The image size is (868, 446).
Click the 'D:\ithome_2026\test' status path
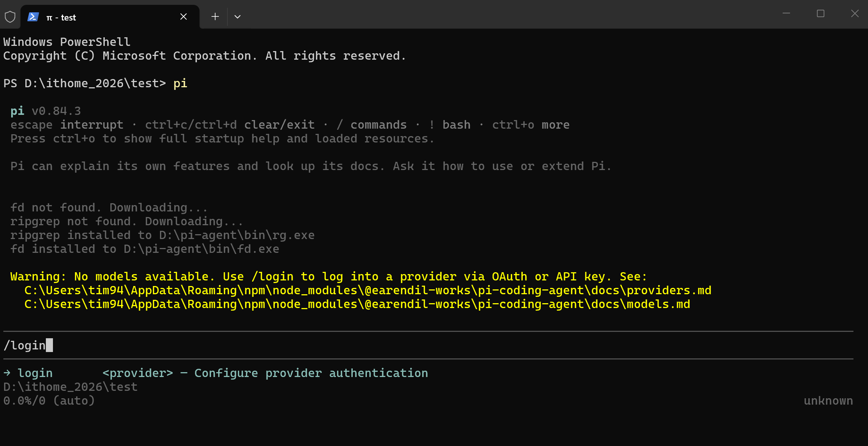(x=70, y=387)
